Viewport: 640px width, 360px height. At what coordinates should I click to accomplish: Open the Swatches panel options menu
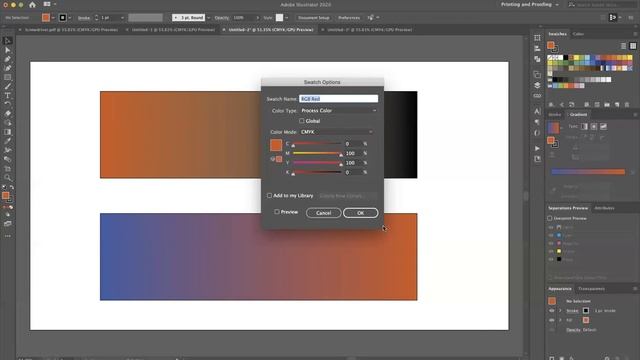click(x=635, y=34)
